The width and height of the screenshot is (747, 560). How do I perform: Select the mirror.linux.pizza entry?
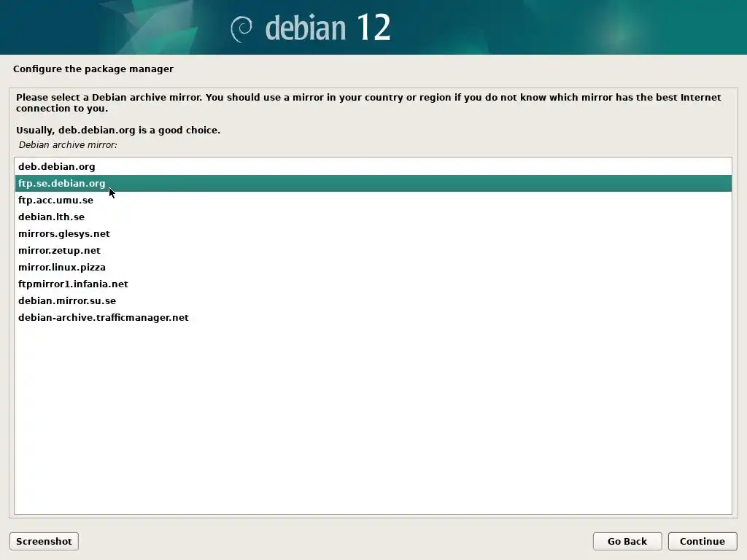point(373,267)
